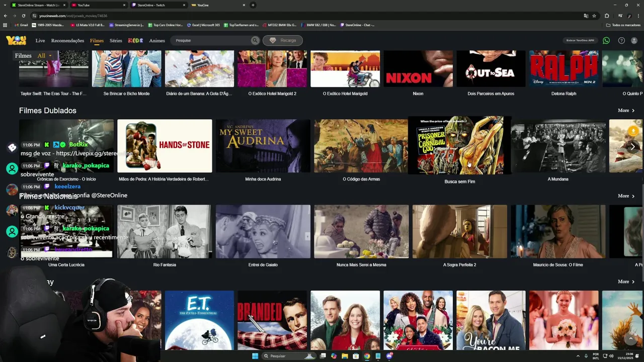Screen dimensions: 644x362
Task: Click the yellow download badge on carousel
Action: point(633,131)
